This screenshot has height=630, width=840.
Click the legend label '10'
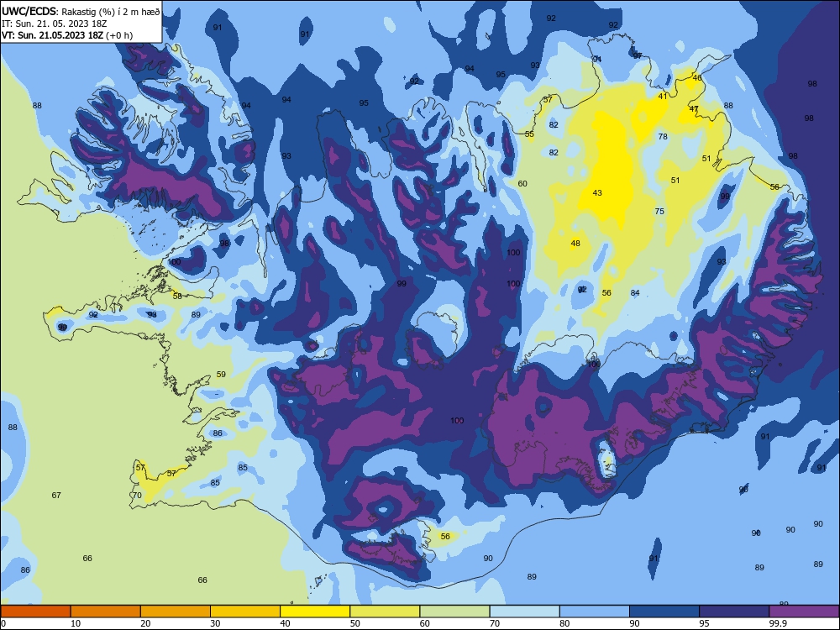(x=76, y=623)
